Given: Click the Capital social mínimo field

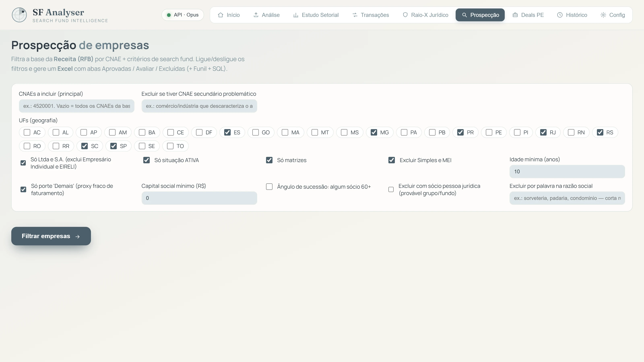Looking at the screenshot, I should click(199, 198).
